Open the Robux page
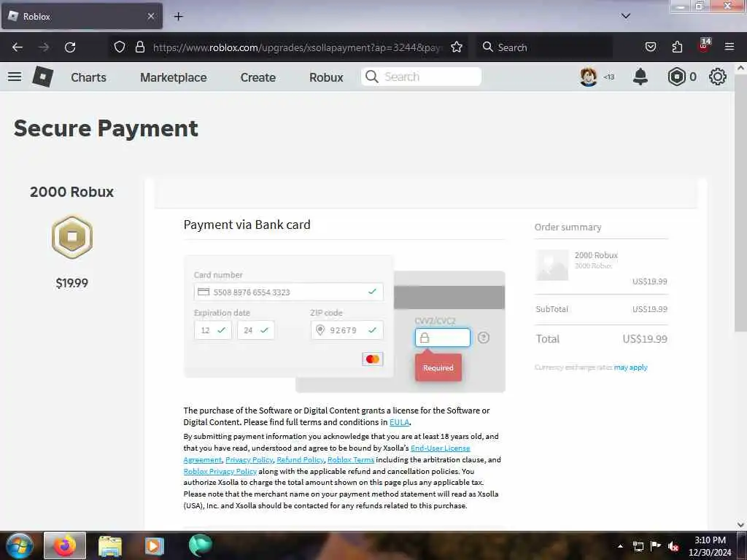Viewport: 747px width, 560px height. (326, 77)
